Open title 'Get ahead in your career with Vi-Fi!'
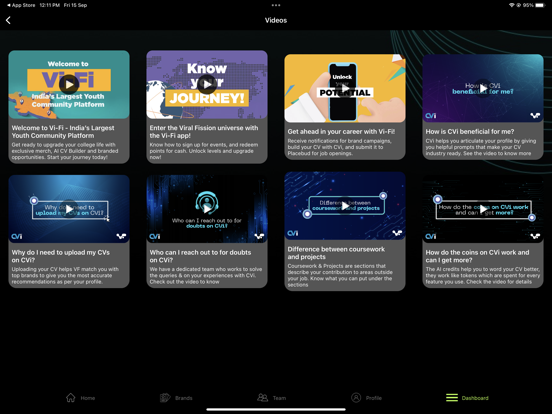The image size is (552, 414). click(x=341, y=132)
